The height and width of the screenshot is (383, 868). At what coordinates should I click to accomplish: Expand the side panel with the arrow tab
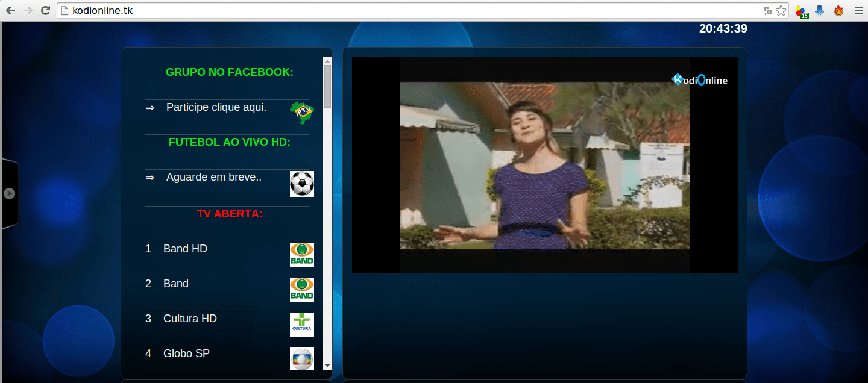pos(9,193)
